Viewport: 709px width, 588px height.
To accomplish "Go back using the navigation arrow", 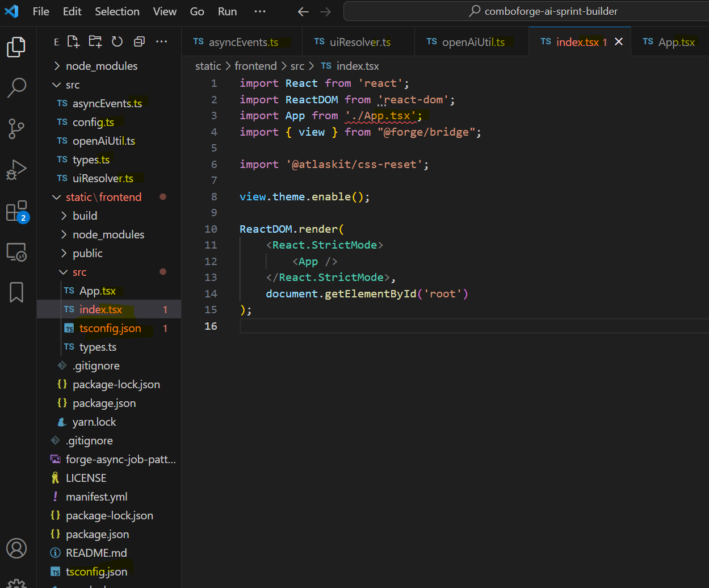I will tap(304, 11).
